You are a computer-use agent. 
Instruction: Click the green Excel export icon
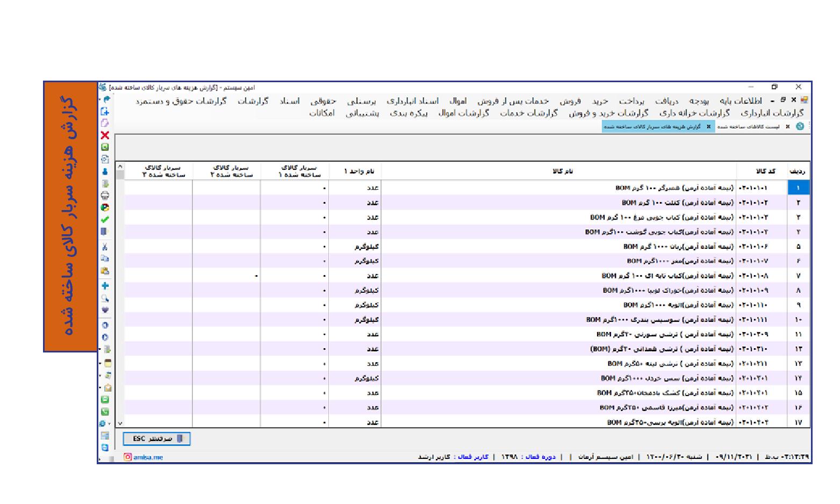(x=105, y=147)
